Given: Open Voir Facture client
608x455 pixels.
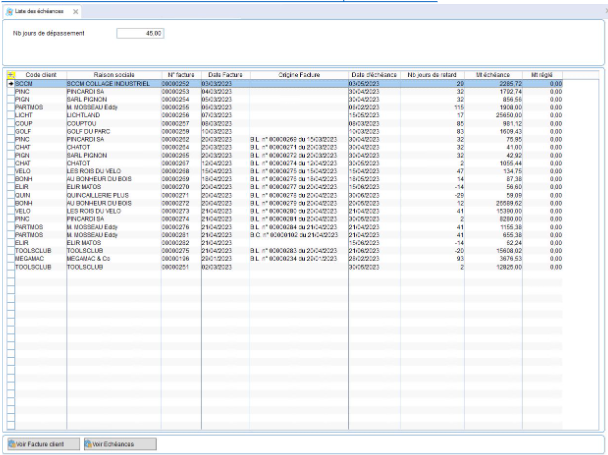Looking at the screenshot, I should pyautogui.click(x=42, y=443).
